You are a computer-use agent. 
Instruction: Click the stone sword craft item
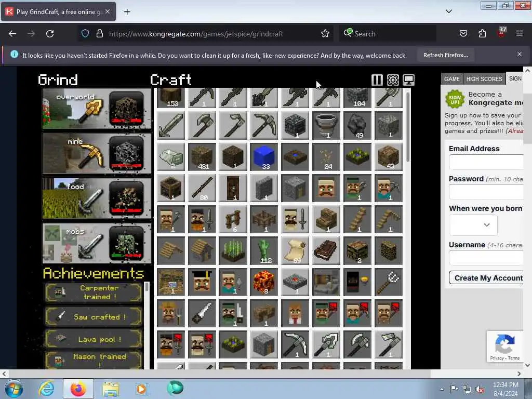[170, 126]
